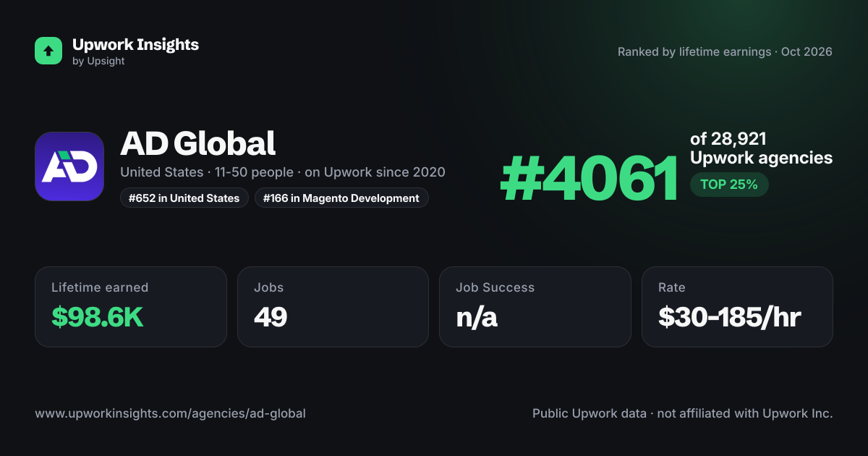Viewport: 868px width, 456px height.
Task: Click 'Public Upwork data' disclaimer text
Action: (x=683, y=414)
